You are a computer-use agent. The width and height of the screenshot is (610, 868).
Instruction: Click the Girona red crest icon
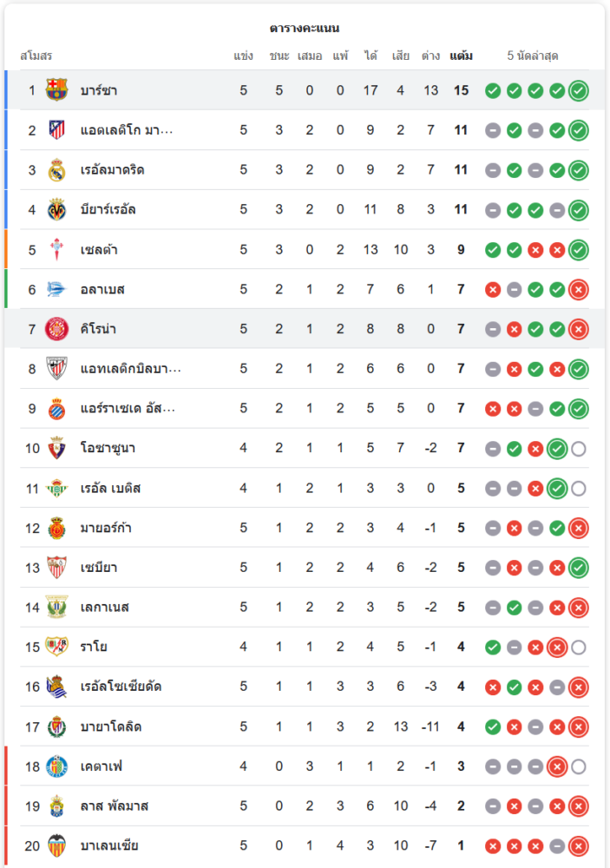[x=56, y=329]
